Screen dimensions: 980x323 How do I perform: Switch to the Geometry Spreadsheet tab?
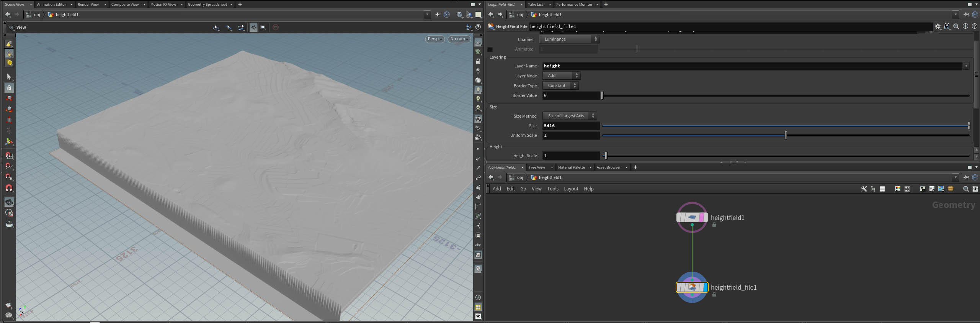(207, 5)
